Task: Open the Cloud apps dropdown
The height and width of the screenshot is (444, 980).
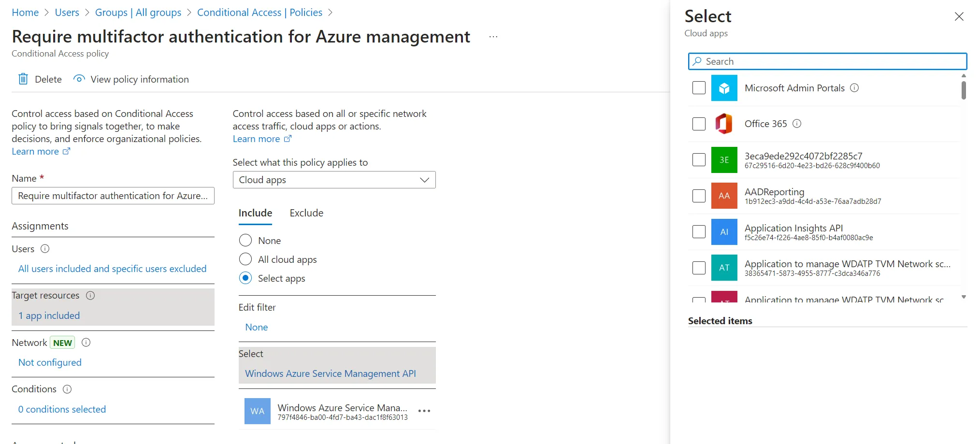Action: click(x=334, y=180)
